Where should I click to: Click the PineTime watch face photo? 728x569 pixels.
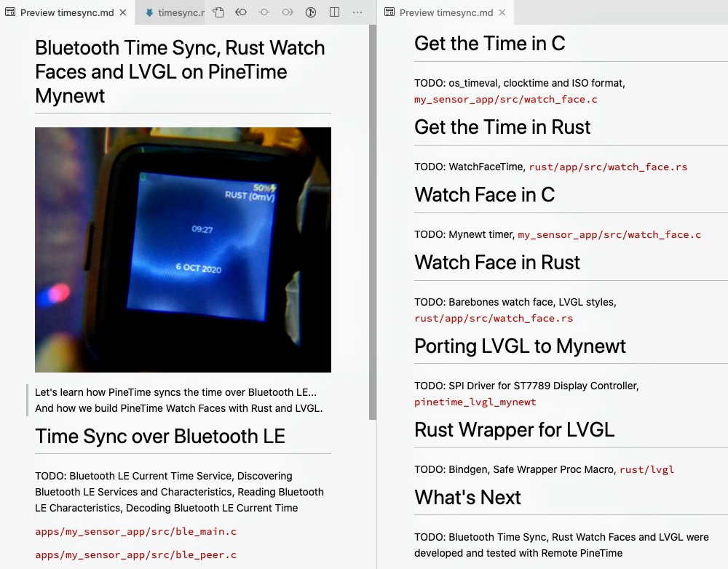(182, 249)
